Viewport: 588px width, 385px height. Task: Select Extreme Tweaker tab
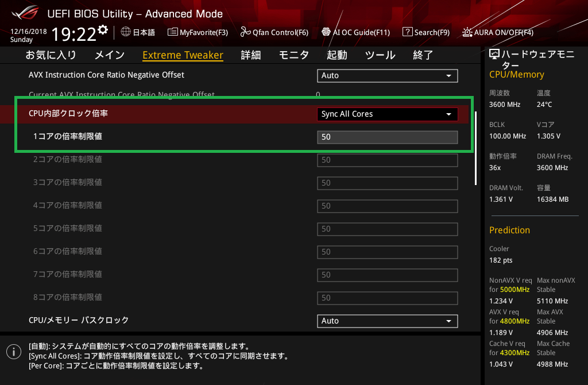(183, 55)
